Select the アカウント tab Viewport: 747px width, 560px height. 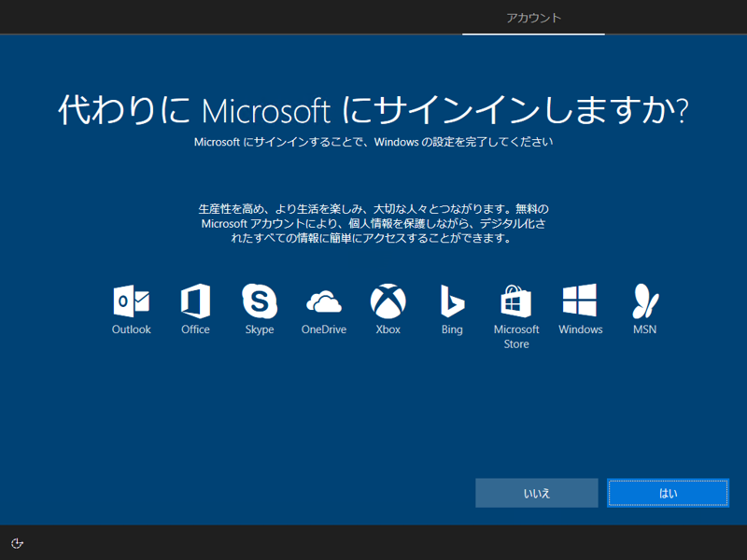[533, 18]
